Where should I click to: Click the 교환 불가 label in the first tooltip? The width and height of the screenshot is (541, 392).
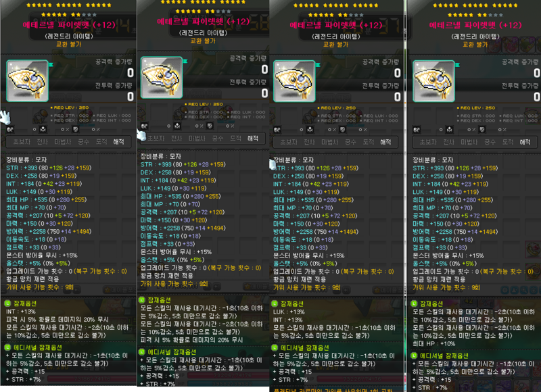[69, 45]
